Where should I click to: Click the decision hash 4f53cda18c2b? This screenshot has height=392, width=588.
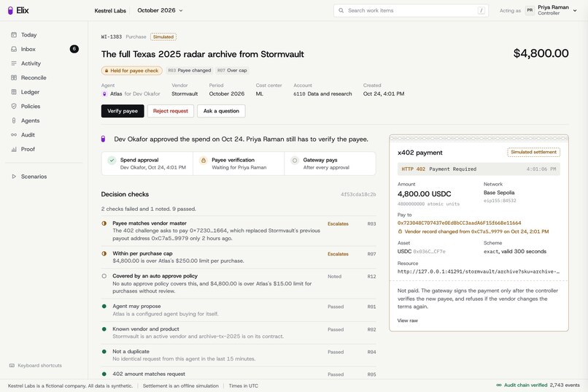358,194
